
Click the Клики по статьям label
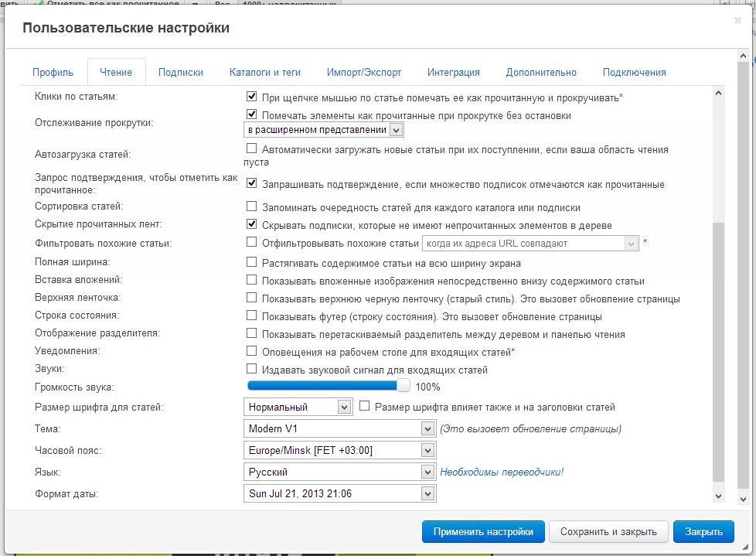(77, 97)
